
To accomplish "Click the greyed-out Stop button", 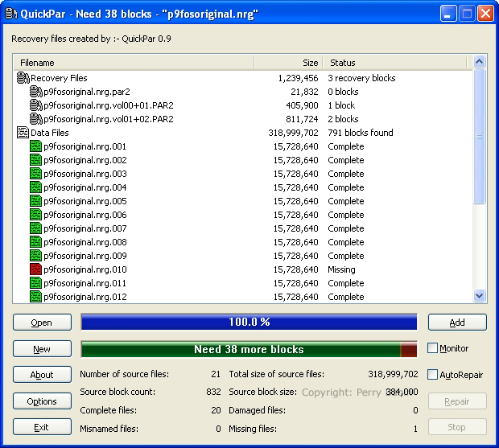I will [x=457, y=427].
